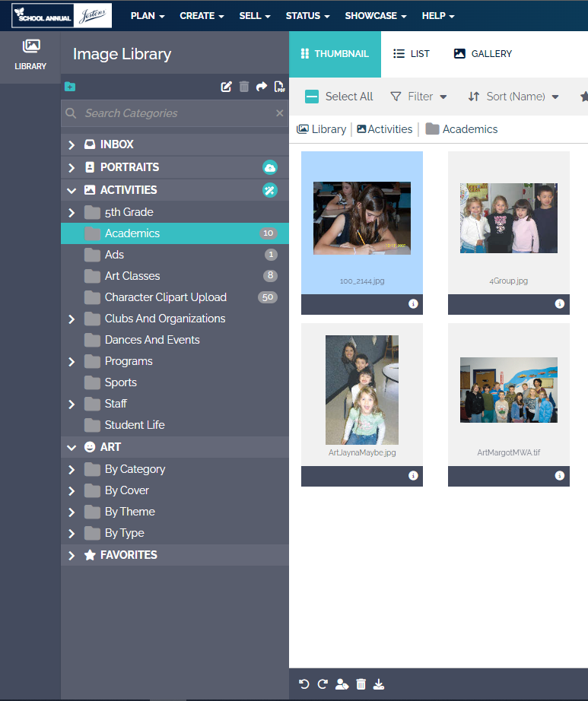
Task: Expand the By Theme folder
Action: (72, 512)
